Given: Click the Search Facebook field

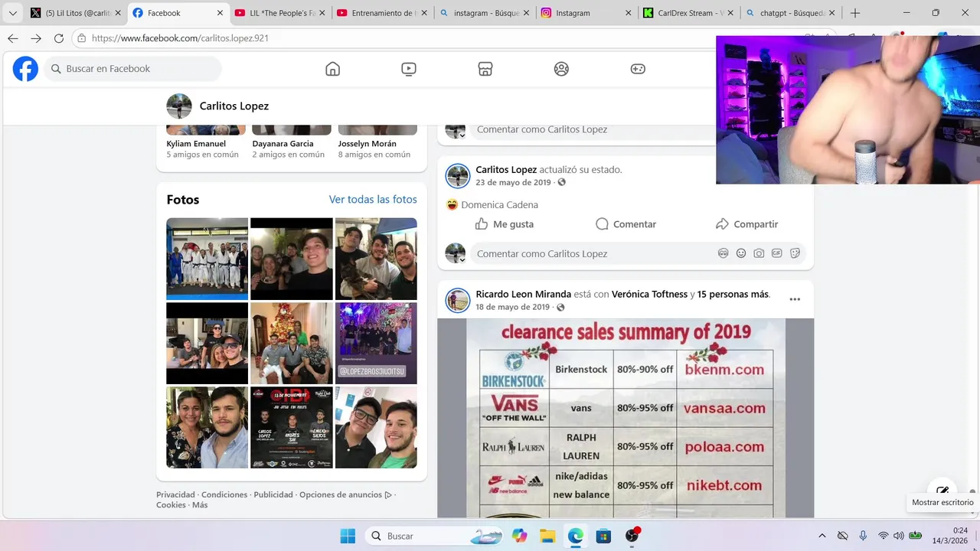Looking at the screenshot, I should tap(132, 69).
